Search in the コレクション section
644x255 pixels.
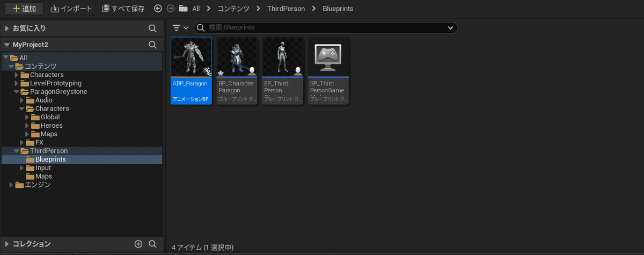[152, 244]
